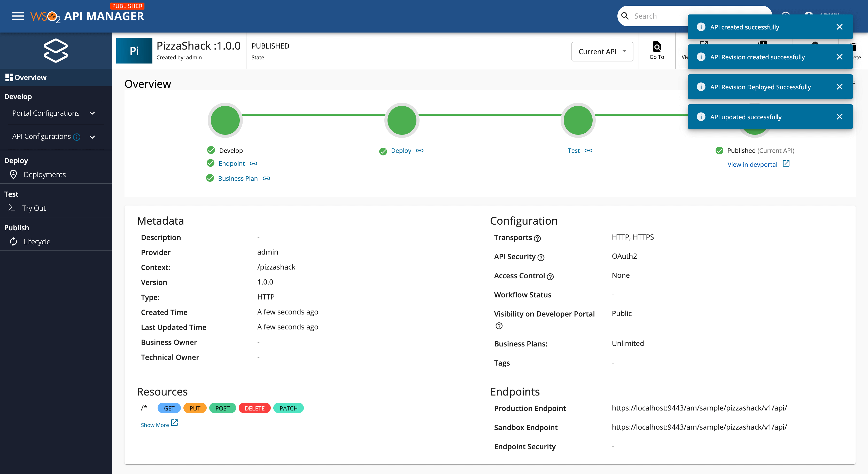Dismiss the API created successfully notification
Screen dimensions: 868x474
(839, 27)
